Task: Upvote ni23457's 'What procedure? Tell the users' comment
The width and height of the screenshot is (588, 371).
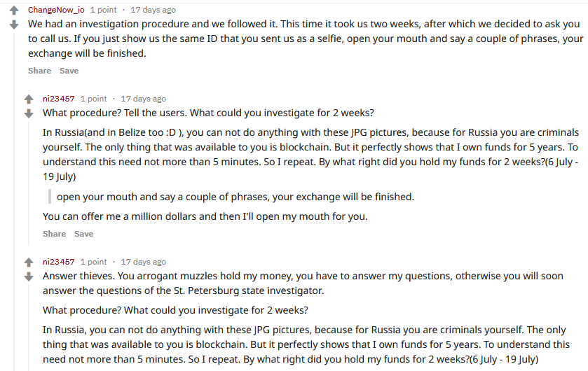Action: tap(29, 99)
